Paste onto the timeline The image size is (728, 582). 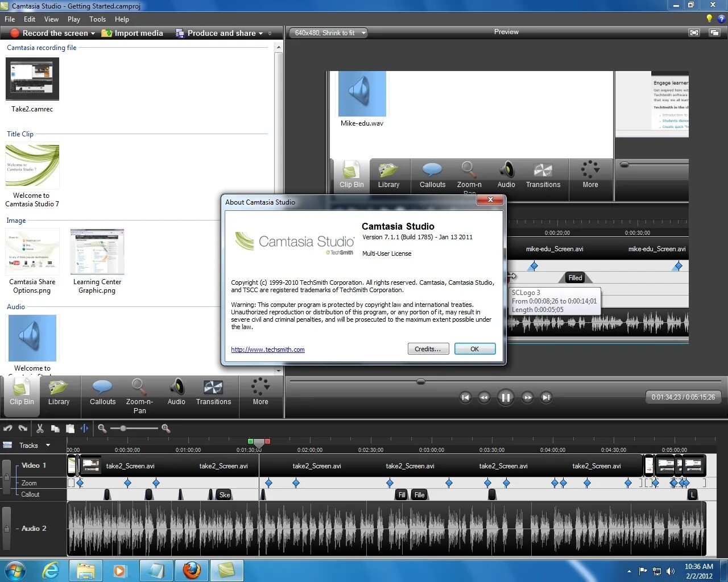70,429
